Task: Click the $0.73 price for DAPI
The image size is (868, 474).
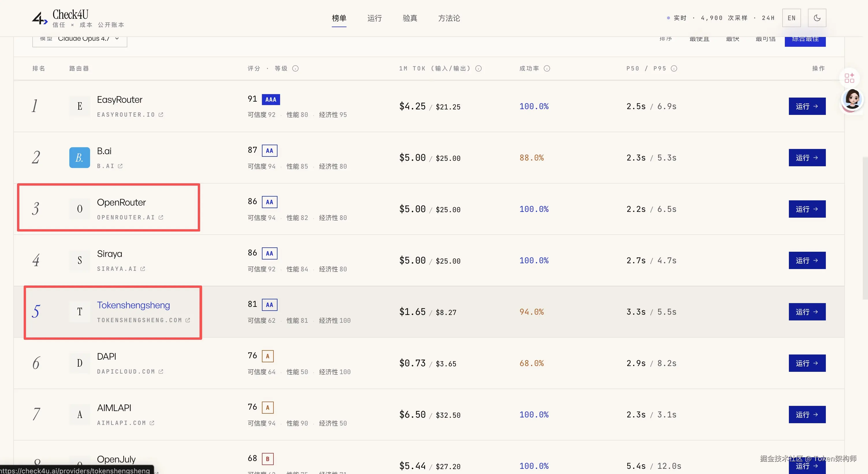Action: [412, 363]
